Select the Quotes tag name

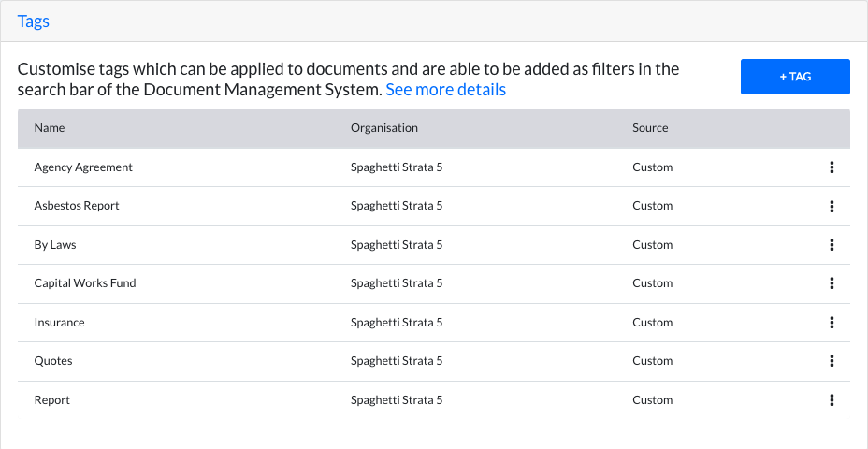coord(53,361)
